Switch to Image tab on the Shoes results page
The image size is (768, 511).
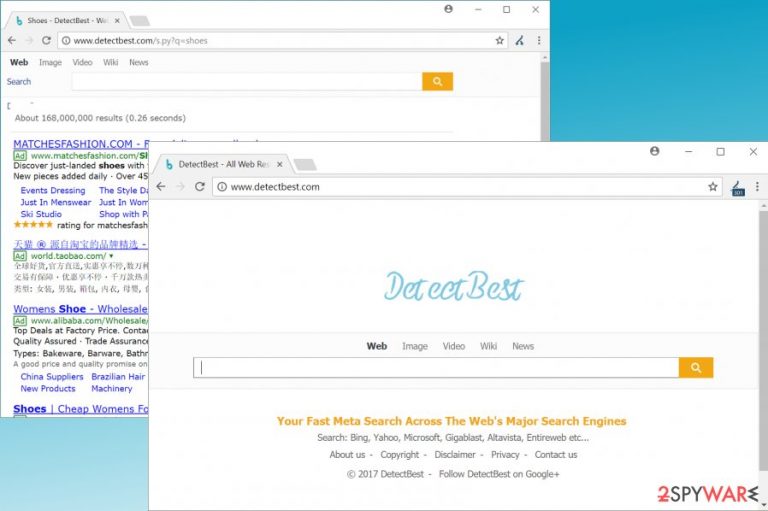coord(50,62)
